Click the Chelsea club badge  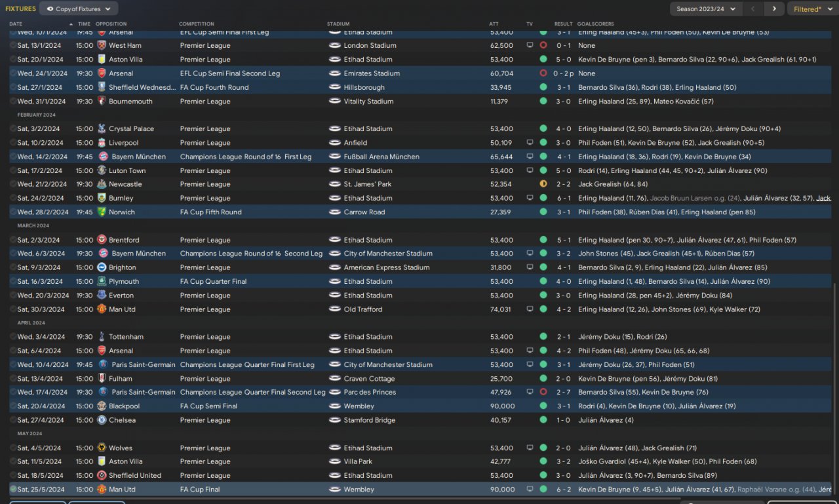coord(102,420)
